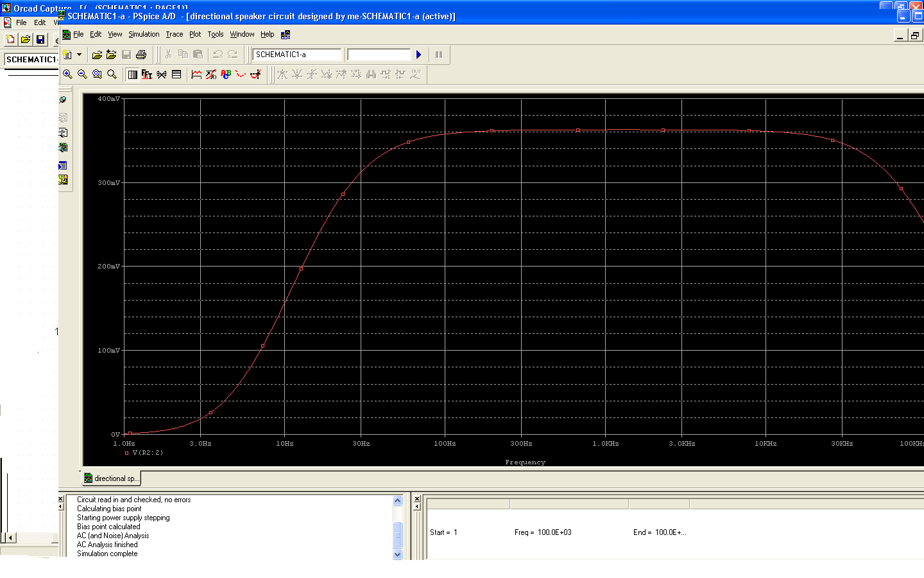Click the V(R2:2) trace legend label

click(148, 453)
